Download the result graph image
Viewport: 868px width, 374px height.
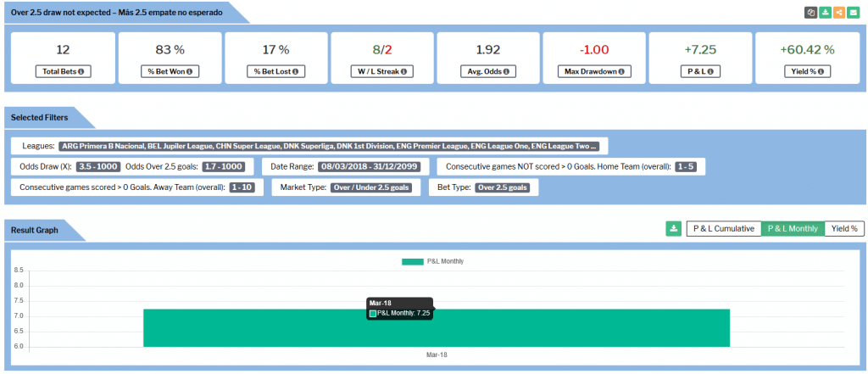pyautogui.click(x=674, y=228)
